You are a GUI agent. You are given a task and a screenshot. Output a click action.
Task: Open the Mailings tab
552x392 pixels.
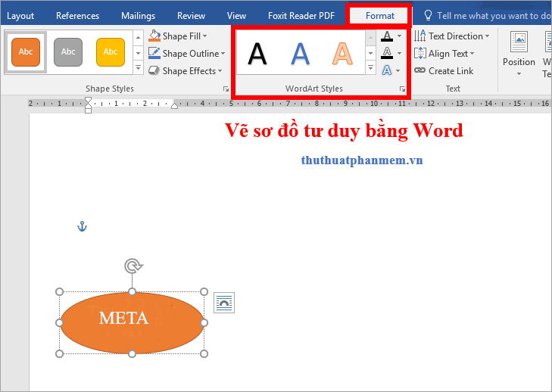click(x=138, y=16)
